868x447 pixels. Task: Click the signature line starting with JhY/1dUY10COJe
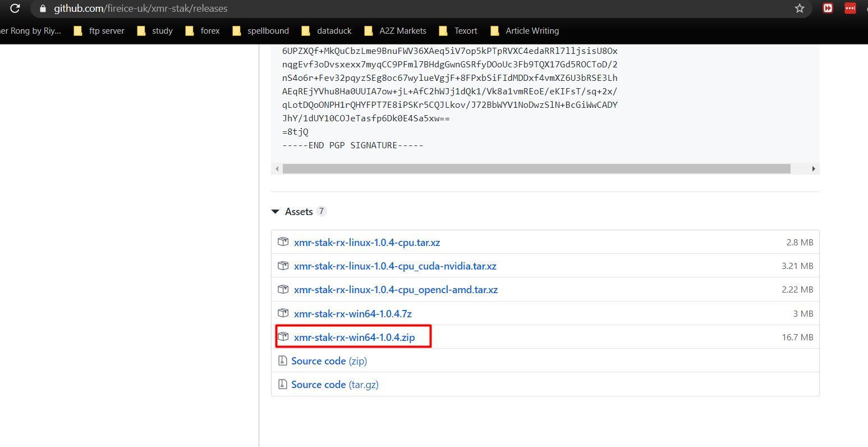tap(366, 118)
